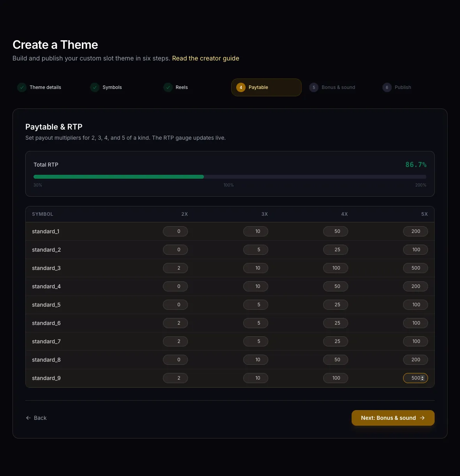Screen dimensions: 460x476
Task: Click the Total RTP progress gauge
Action: [230, 177]
